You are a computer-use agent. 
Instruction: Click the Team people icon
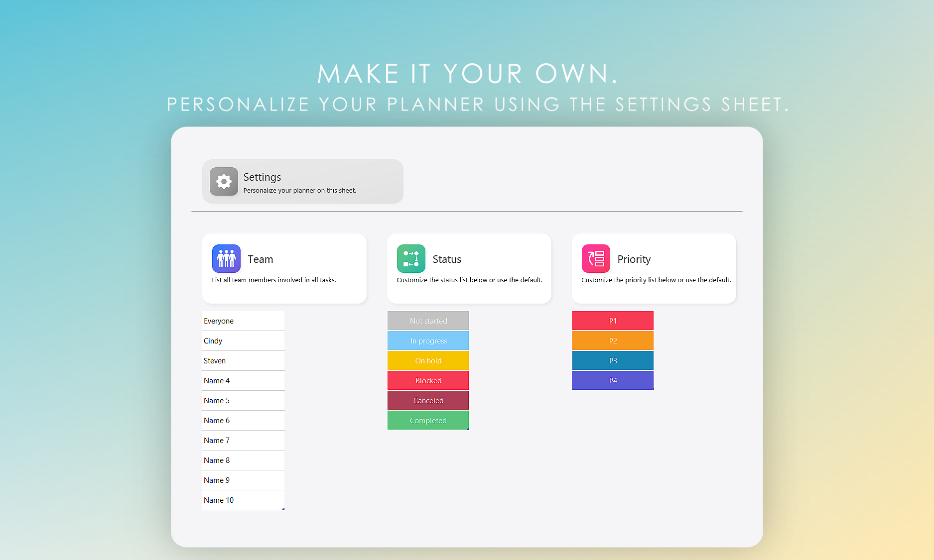pos(226,258)
